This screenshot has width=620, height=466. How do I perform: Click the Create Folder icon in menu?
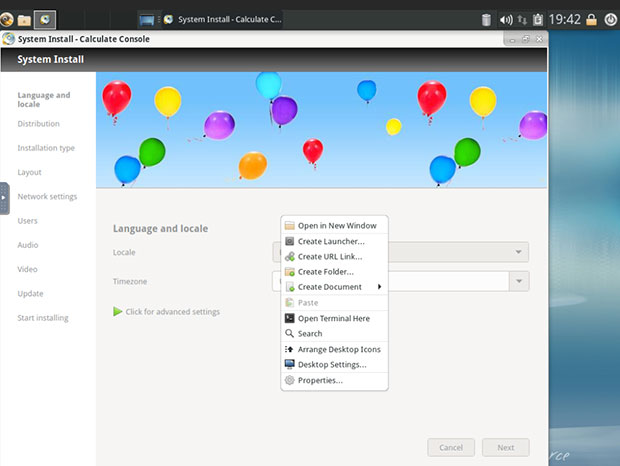289,272
